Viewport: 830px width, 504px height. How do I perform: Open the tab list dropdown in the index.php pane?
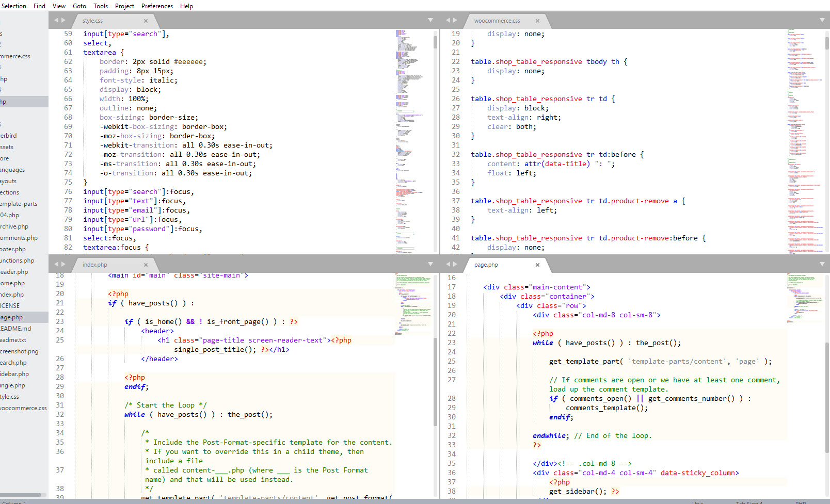click(x=431, y=264)
